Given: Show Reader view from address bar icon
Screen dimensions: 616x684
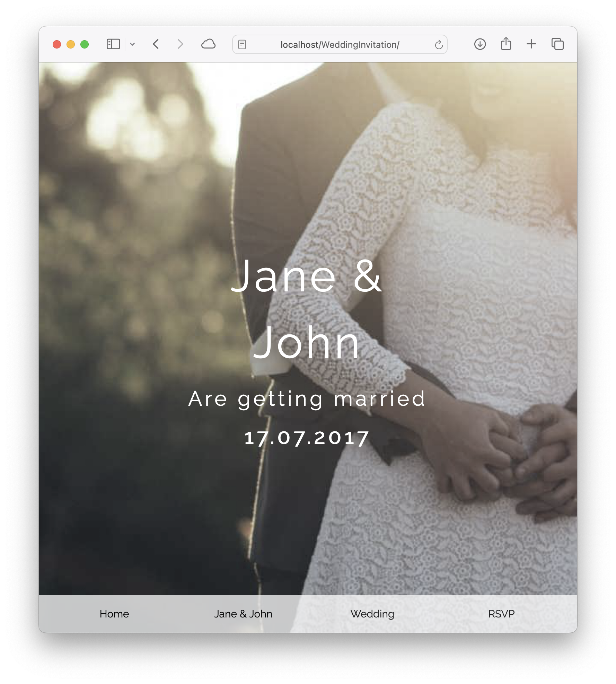Looking at the screenshot, I should pyautogui.click(x=242, y=45).
